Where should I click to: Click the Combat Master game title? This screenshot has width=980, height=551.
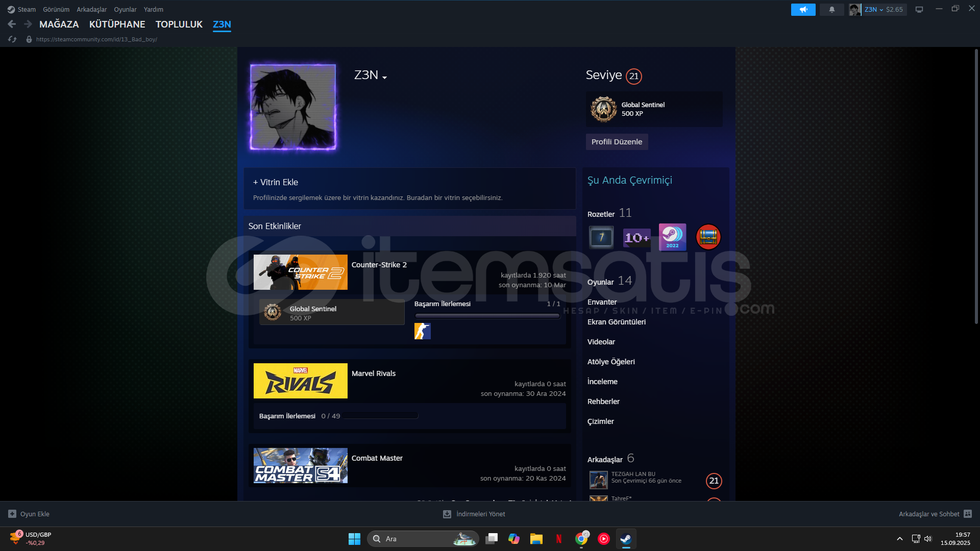click(x=377, y=458)
